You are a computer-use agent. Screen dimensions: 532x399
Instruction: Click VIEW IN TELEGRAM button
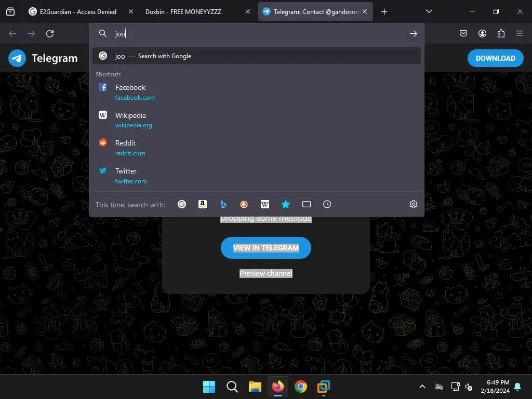(x=265, y=248)
